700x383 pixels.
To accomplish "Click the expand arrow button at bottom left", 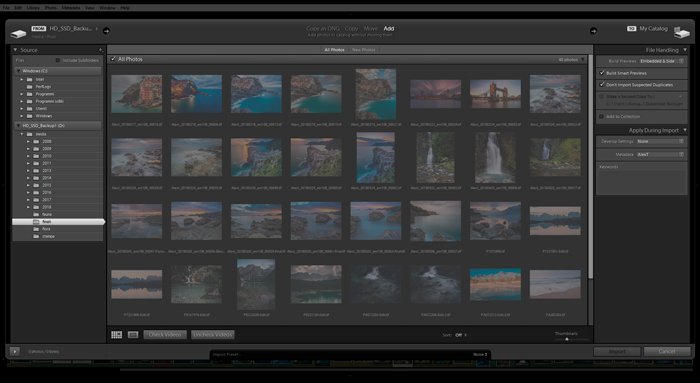I will [x=15, y=351].
